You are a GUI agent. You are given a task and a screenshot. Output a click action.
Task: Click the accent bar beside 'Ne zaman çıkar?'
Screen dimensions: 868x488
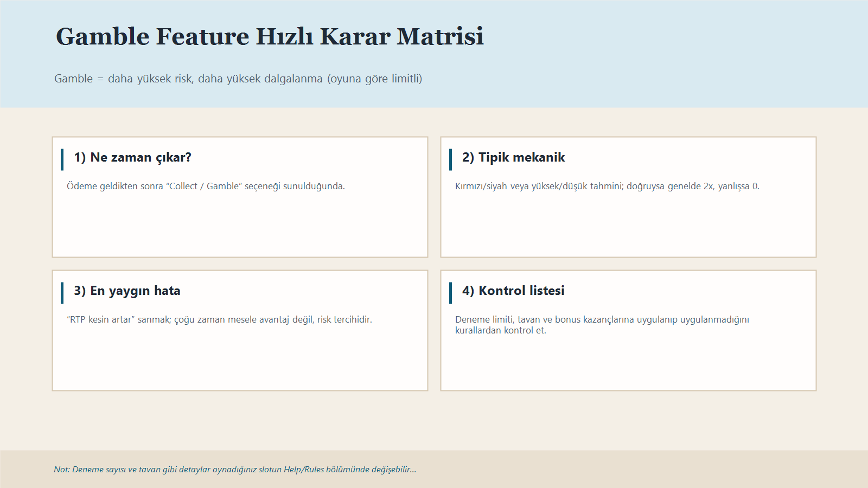tap(63, 158)
